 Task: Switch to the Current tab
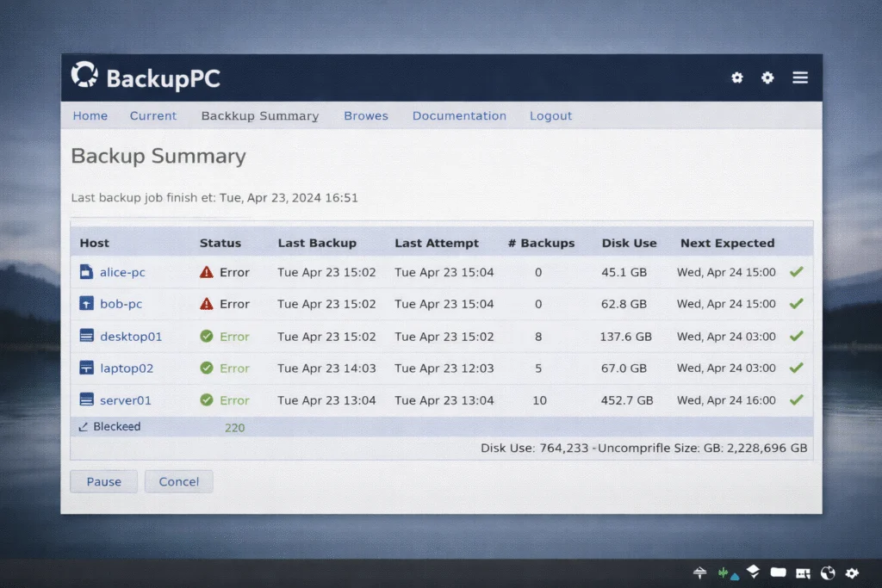153,115
